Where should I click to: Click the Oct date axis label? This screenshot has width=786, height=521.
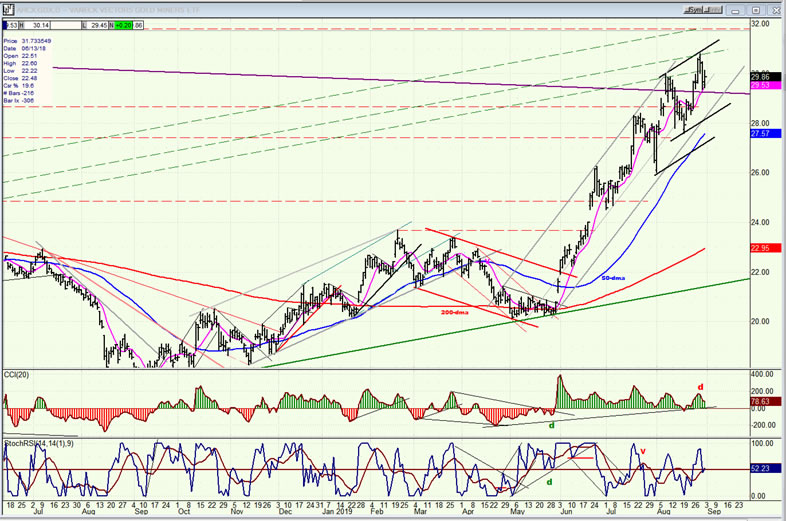[184, 511]
